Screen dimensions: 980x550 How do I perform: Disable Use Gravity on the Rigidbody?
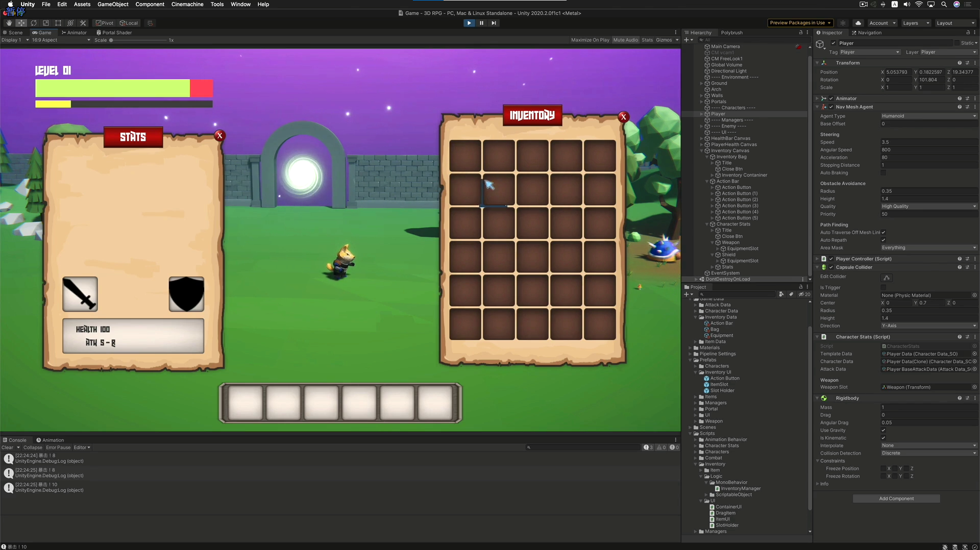coord(884,430)
